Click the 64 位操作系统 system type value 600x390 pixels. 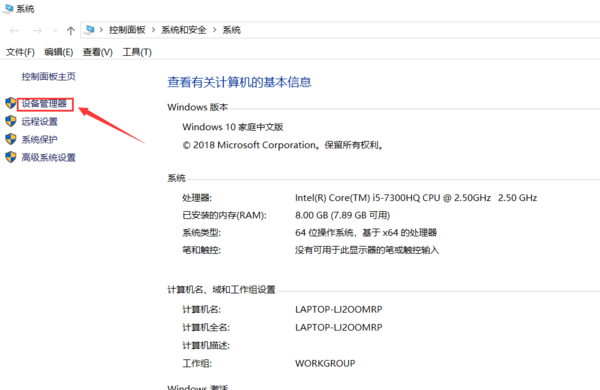(366, 233)
